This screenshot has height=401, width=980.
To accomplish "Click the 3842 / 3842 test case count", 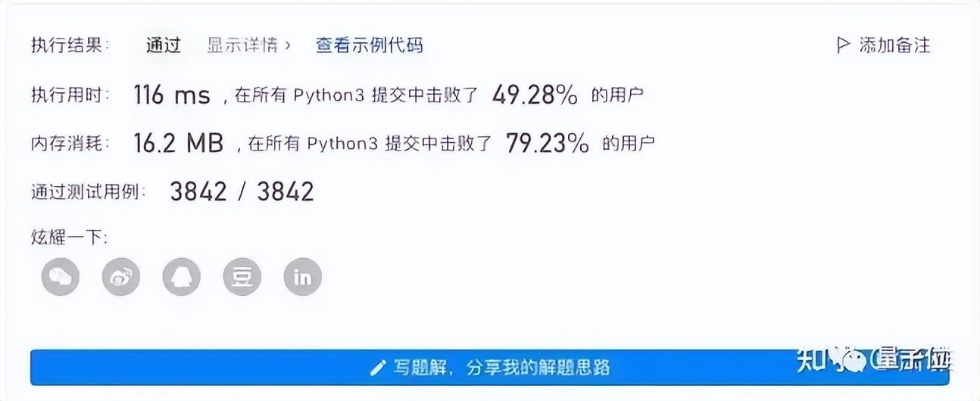I will 242,191.
